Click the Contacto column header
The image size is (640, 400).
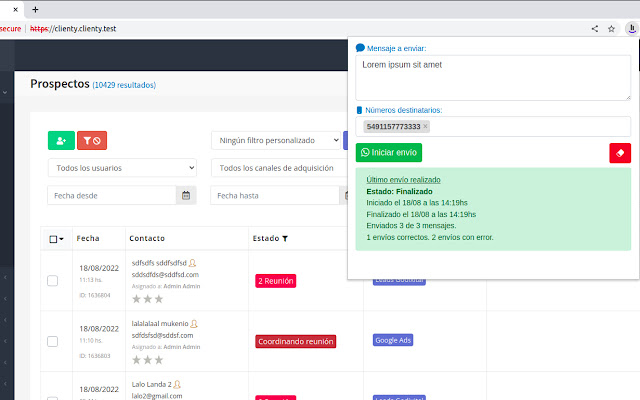147,238
